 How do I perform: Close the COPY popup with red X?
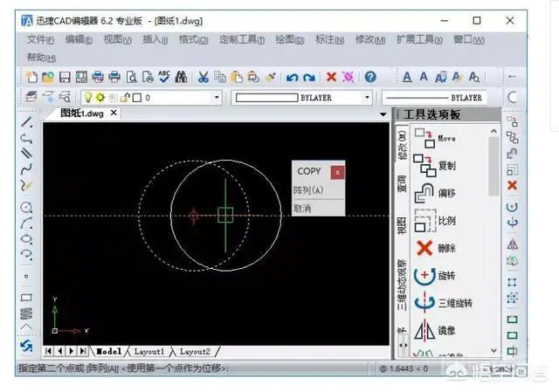(337, 173)
